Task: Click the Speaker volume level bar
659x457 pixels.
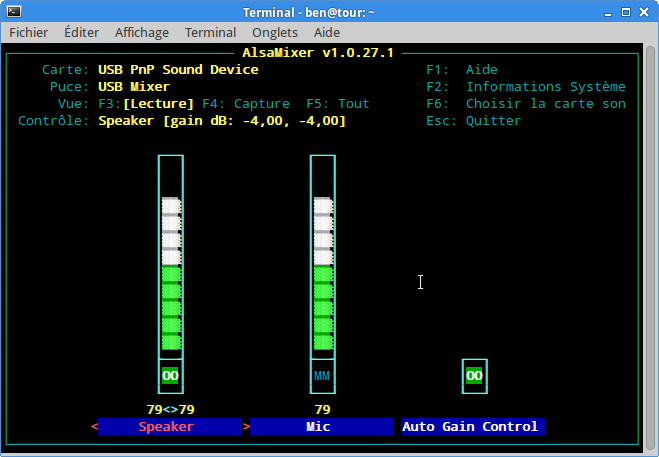Action: (171, 256)
